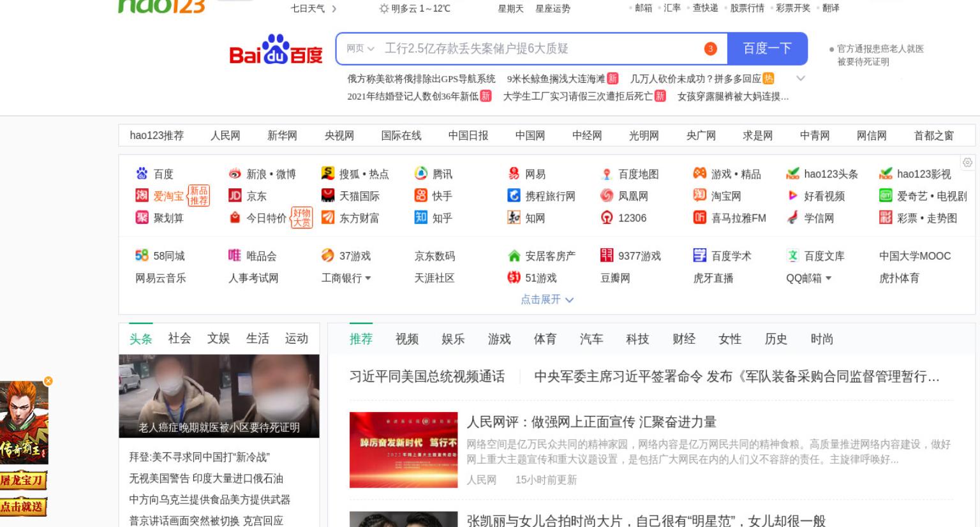Open the 人民网 link in the navigation bar
The width and height of the screenshot is (980, 527).
pyautogui.click(x=225, y=135)
